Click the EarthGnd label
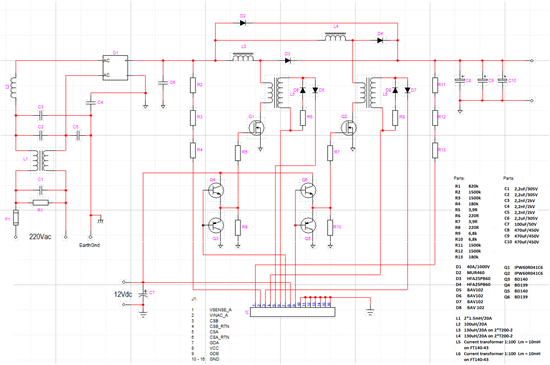 pos(89,245)
